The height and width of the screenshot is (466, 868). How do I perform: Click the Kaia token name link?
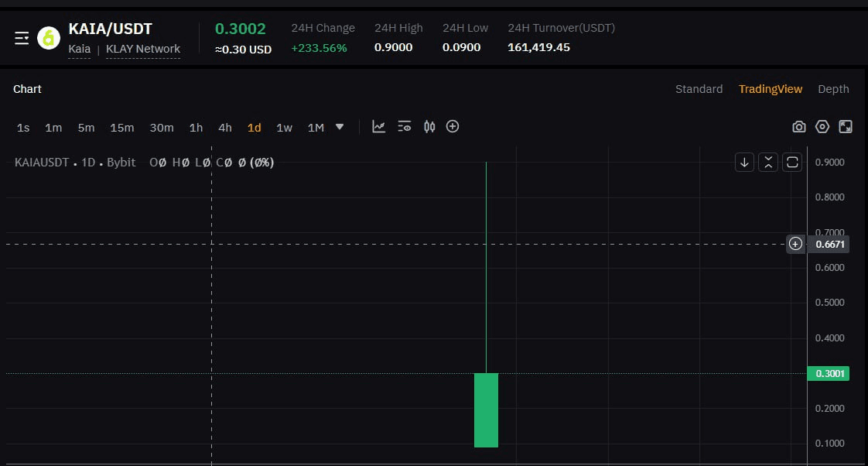(x=79, y=49)
